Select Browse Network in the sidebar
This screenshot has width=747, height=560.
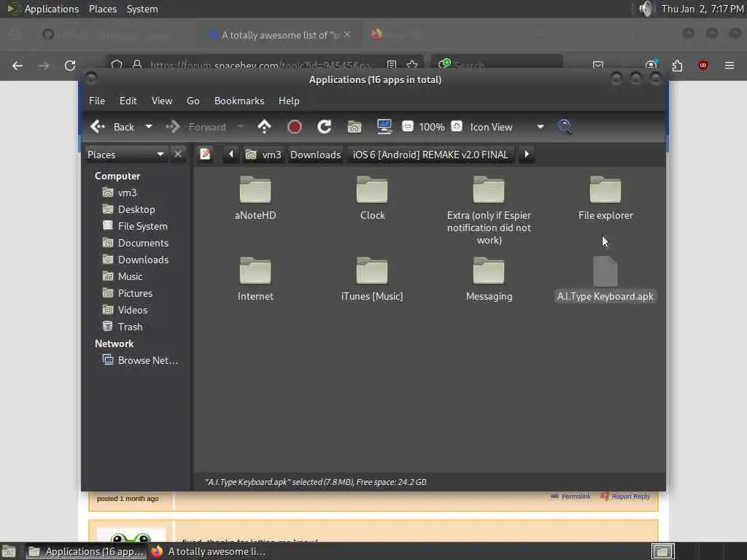[147, 360]
